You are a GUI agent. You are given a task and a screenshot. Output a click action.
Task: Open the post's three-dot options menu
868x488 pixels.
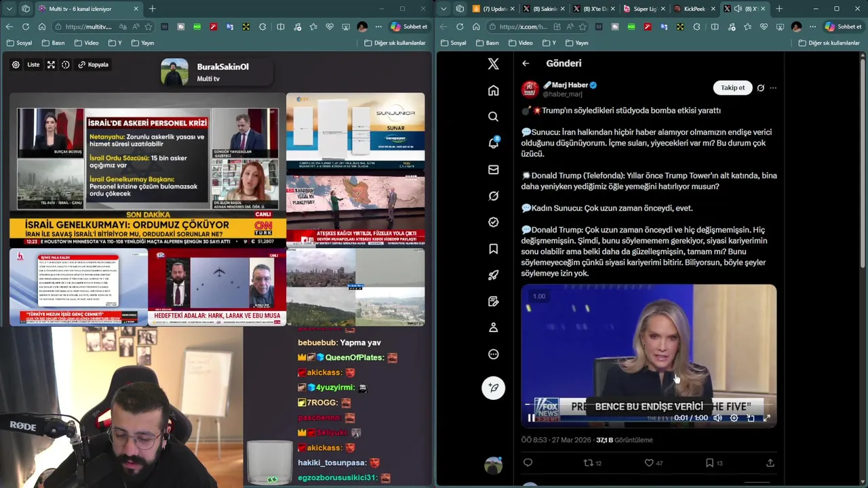point(773,87)
